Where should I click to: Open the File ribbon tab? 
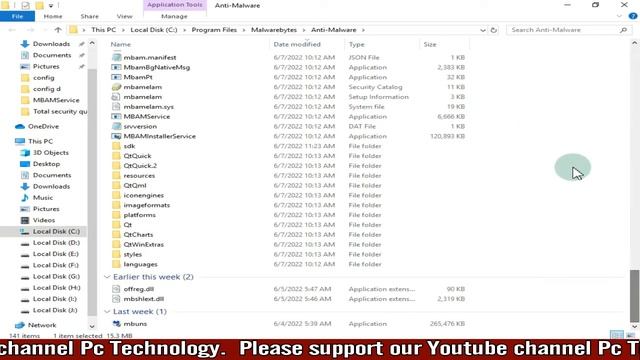click(x=17, y=16)
